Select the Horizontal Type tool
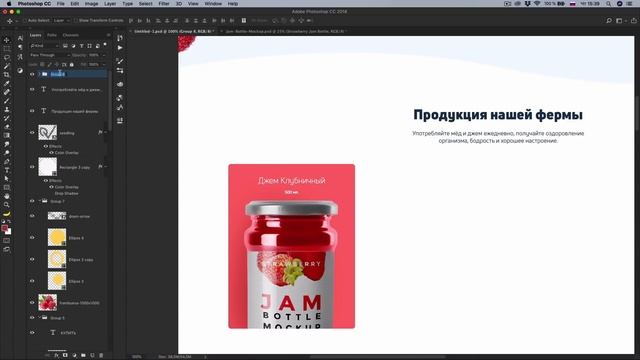640x360 pixels. point(7,170)
